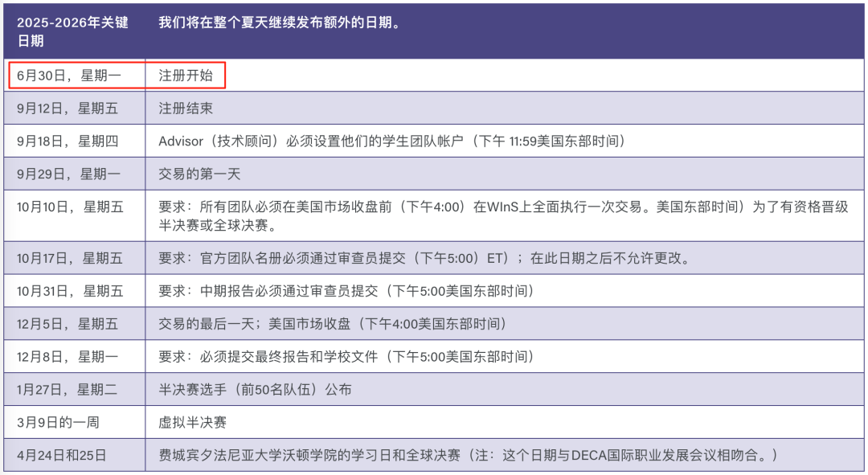Screen dimensions: 868x475
Task: Select the date cell "10月17日，星期五"
Action: (74, 258)
